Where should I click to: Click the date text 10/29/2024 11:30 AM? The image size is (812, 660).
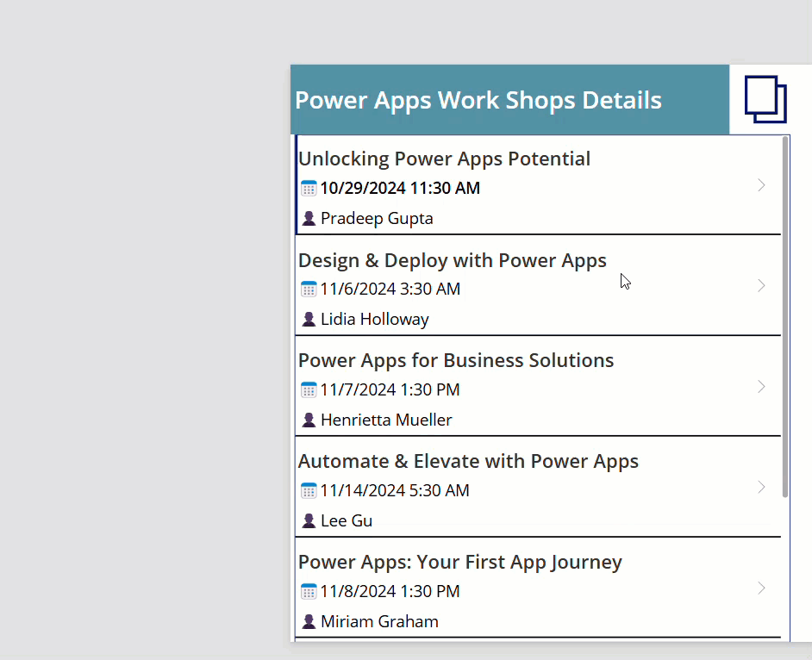click(x=400, y=188)
